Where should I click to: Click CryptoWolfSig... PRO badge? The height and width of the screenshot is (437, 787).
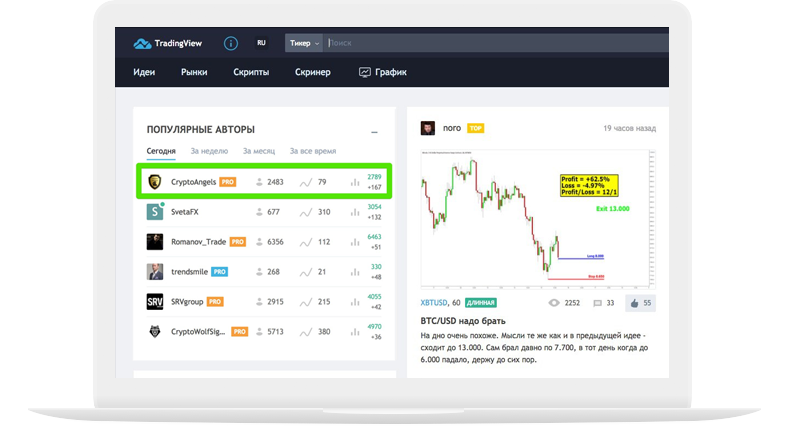(239, 332)
